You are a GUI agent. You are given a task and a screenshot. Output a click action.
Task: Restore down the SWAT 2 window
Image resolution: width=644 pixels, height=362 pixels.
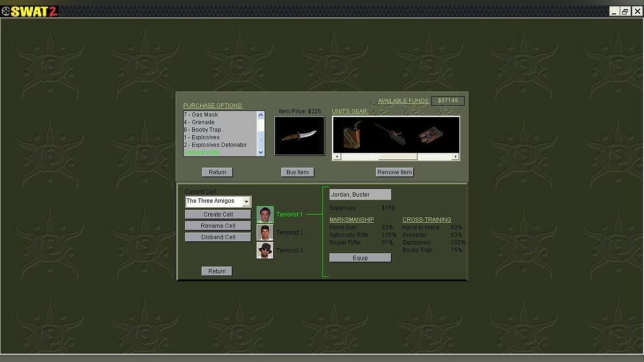pyautogui.click(x=625, y=11)
